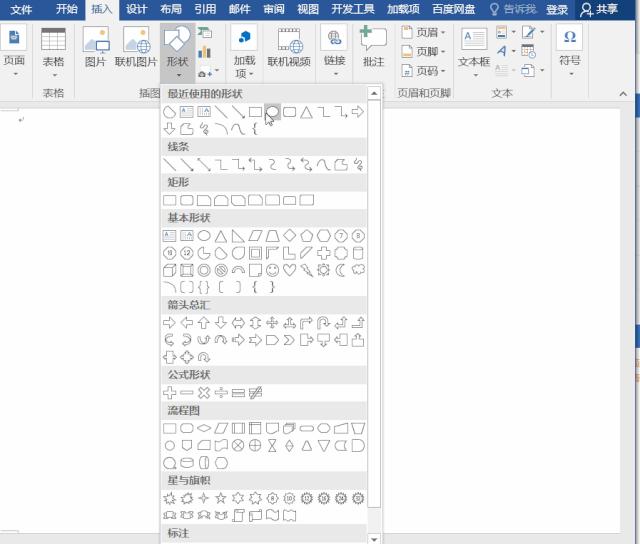640x544 pixels.
Task: Open the Header dropdown
Action: tap(423, 32)
